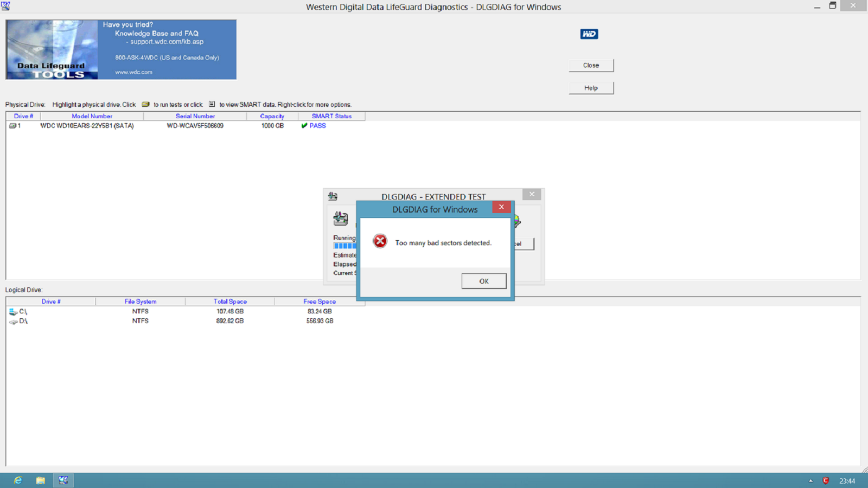868x488 pixels.
Task: Close the DLGDIAG - EXTENDED TEST window
Action: (x=532, y=194)
